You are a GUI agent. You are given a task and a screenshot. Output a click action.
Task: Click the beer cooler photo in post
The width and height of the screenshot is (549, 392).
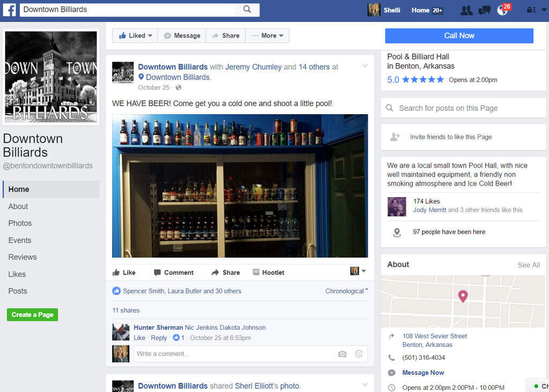click(240, 186)
